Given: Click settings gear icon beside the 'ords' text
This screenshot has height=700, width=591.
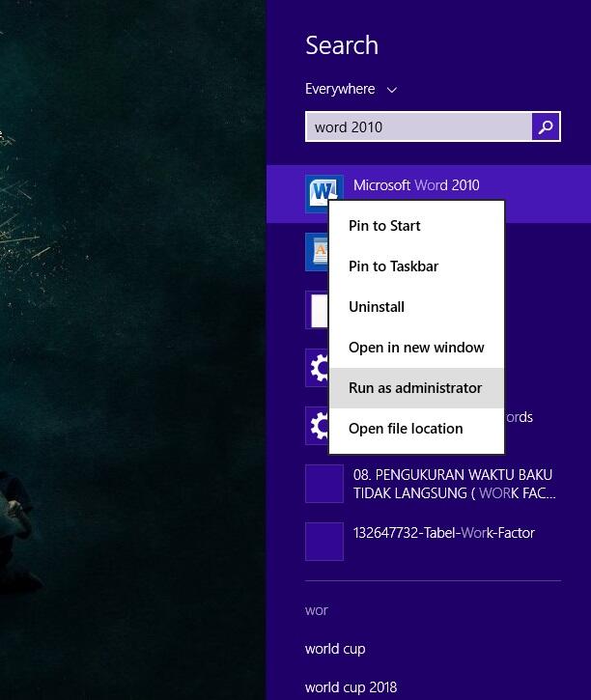Looking at the screenshot, I should pos(318,426).
